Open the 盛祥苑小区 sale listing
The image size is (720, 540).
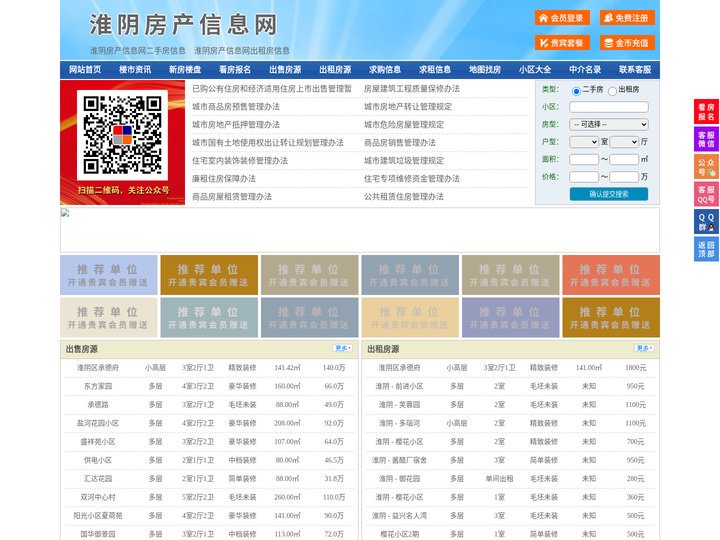(98, 442)
